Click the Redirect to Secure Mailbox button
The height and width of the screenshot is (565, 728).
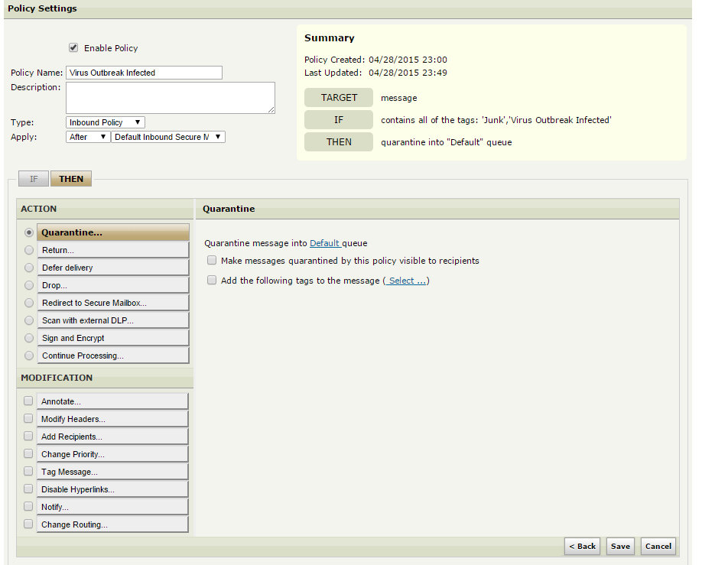pyautogui.click(x=112, y=303)
